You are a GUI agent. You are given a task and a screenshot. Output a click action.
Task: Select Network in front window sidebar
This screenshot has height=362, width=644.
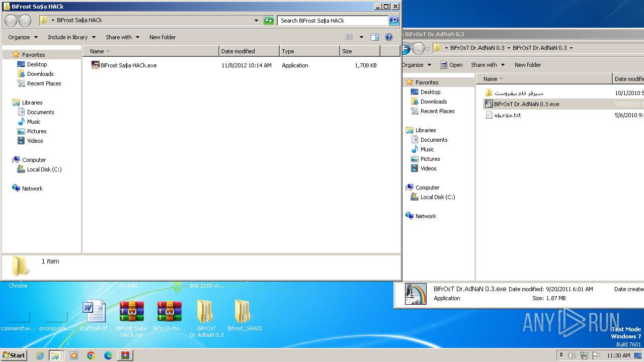tap(32, 189)
